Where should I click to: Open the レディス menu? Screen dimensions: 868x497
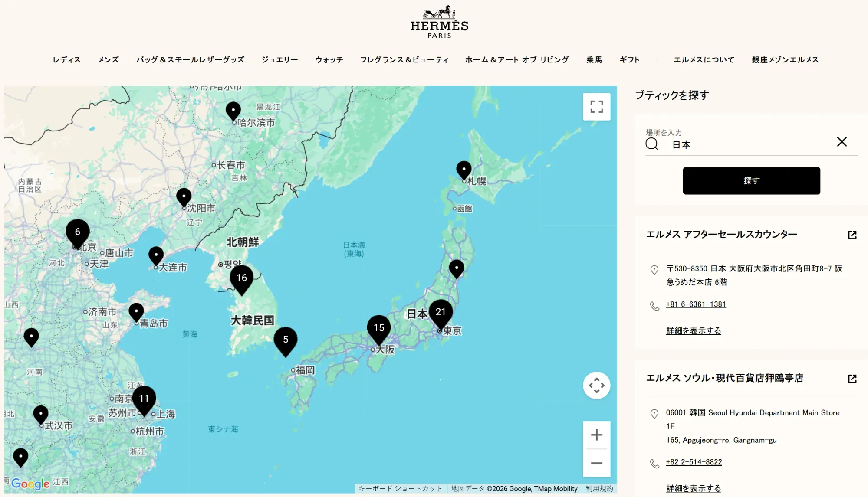click(67, 60)
